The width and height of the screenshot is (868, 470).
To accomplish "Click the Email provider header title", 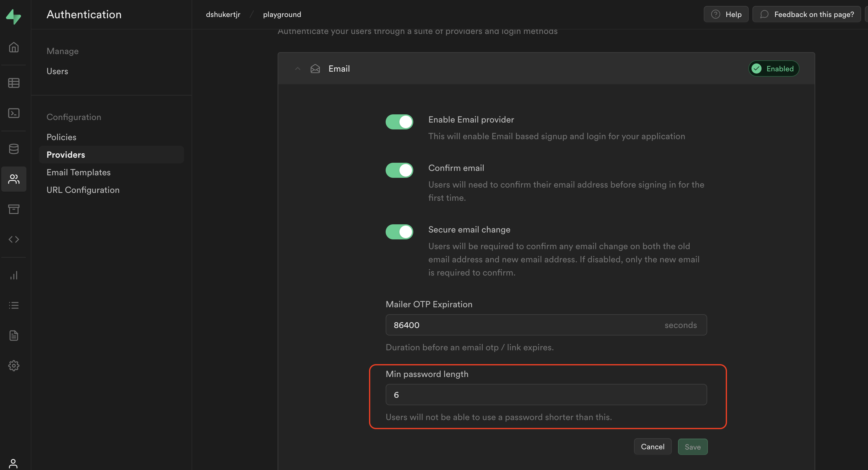I will click(339, 69).
